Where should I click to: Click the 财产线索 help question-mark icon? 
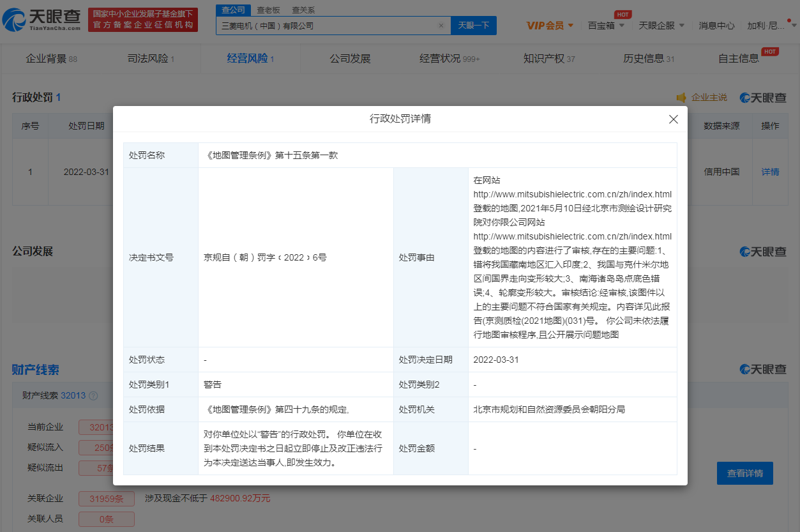click(93, 396)
